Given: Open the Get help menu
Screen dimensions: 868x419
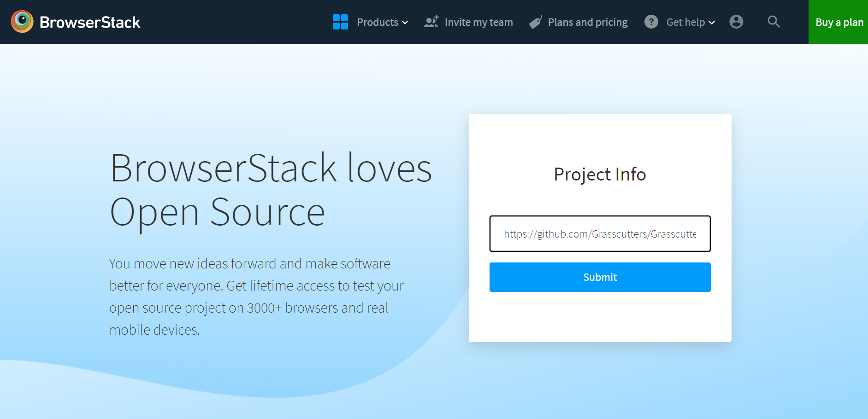Looking at the screenshot, I should (685, 22).
